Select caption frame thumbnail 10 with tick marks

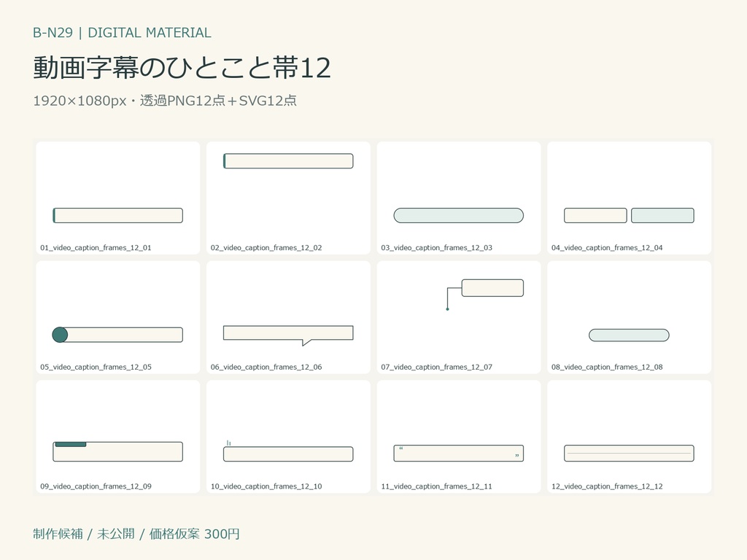click(x=288, y=437)
